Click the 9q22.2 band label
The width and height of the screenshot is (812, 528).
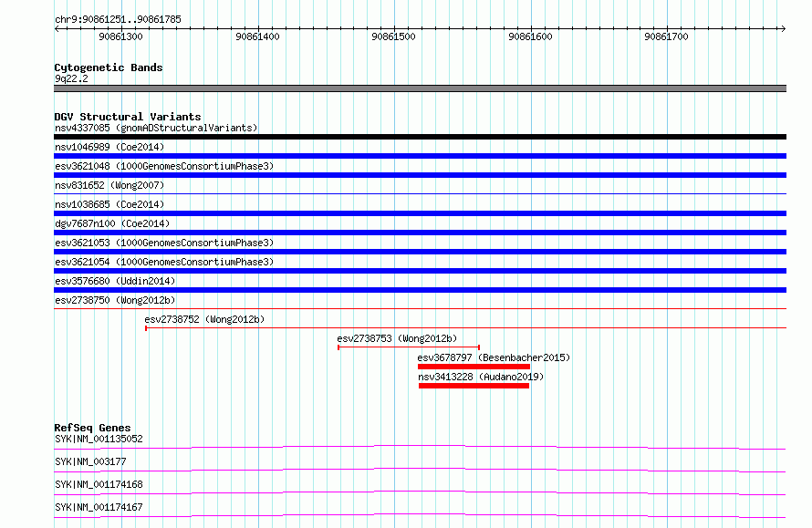(71, 78)
